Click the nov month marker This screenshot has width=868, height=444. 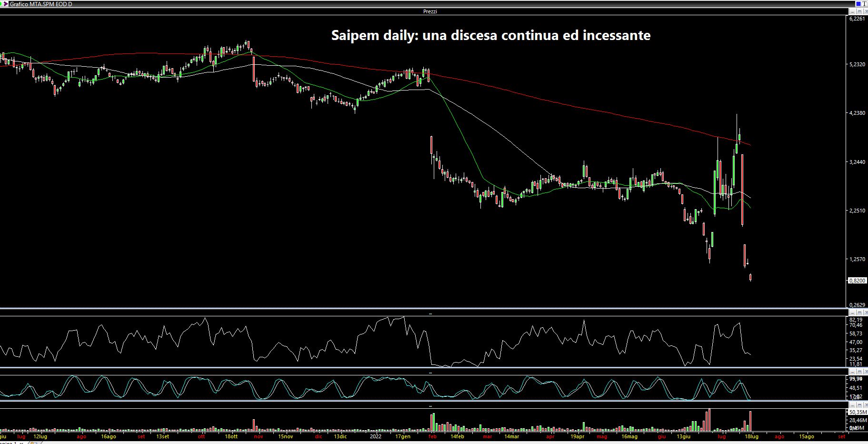pos(258,436)
